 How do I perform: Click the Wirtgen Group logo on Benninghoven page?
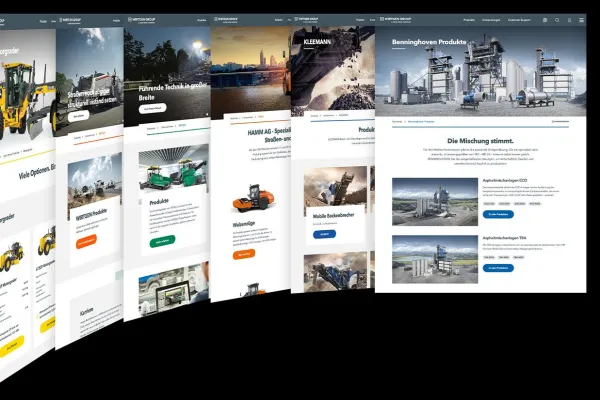coord(396,20)
